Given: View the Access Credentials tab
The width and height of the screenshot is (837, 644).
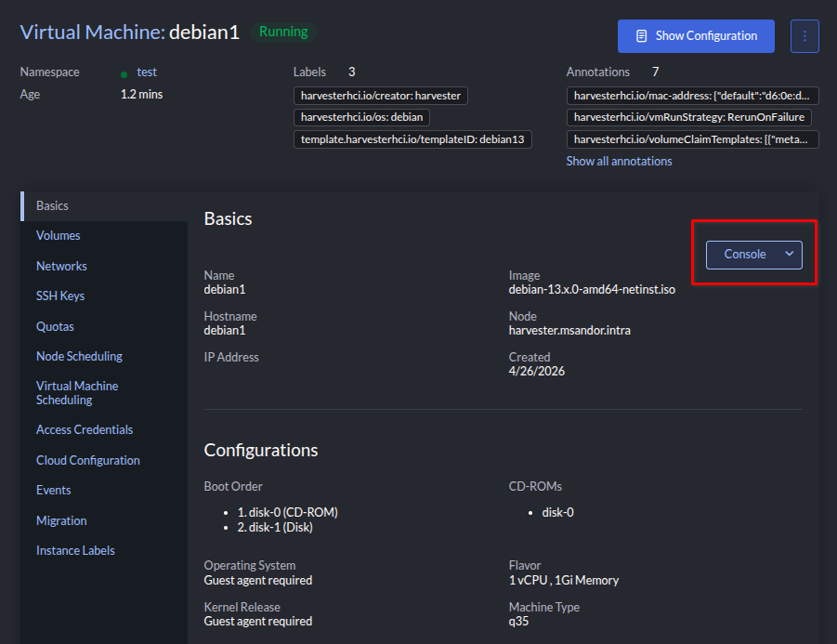Looking at the screenshot, I should 85,430.
